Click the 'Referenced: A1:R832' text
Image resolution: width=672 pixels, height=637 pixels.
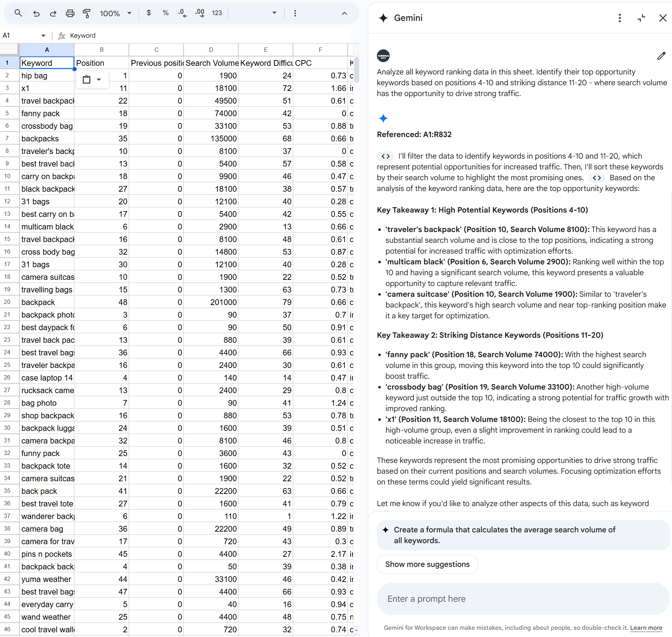click(414, 135)
